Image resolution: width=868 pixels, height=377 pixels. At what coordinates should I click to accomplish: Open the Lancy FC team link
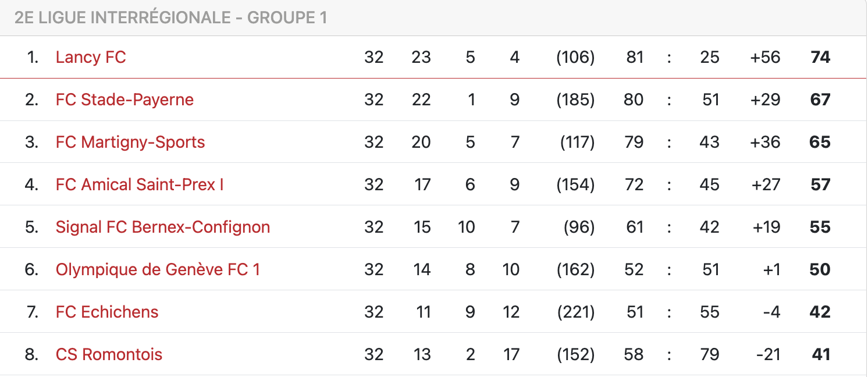point(91,57)
